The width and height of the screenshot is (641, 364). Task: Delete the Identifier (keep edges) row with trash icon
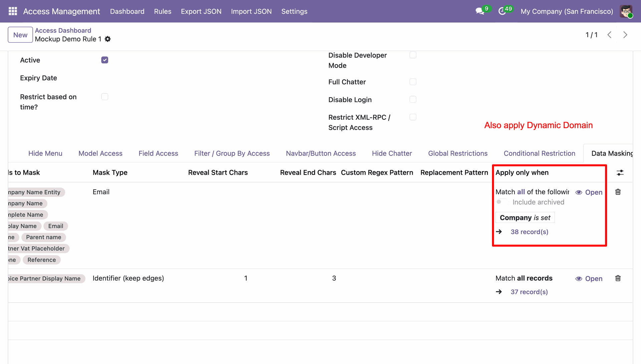[x=618, y=278]
